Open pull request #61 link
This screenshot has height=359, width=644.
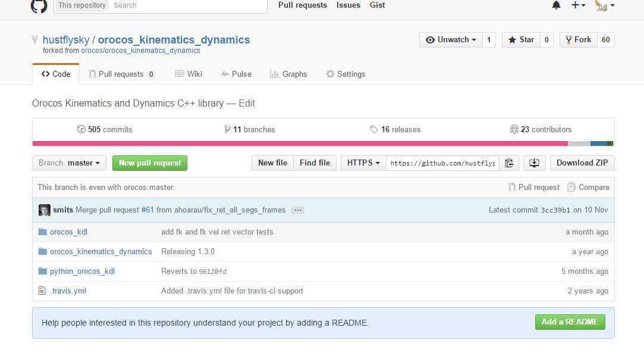(147, 210)
